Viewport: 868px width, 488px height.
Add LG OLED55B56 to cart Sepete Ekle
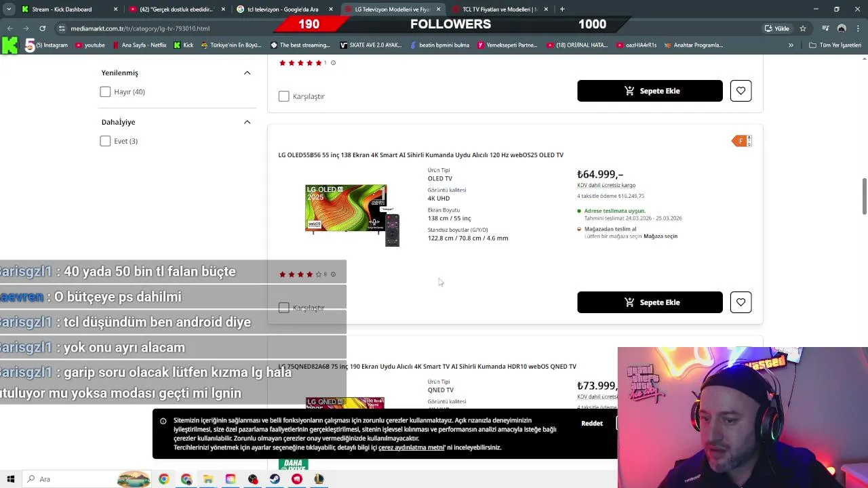coord(650,302)
